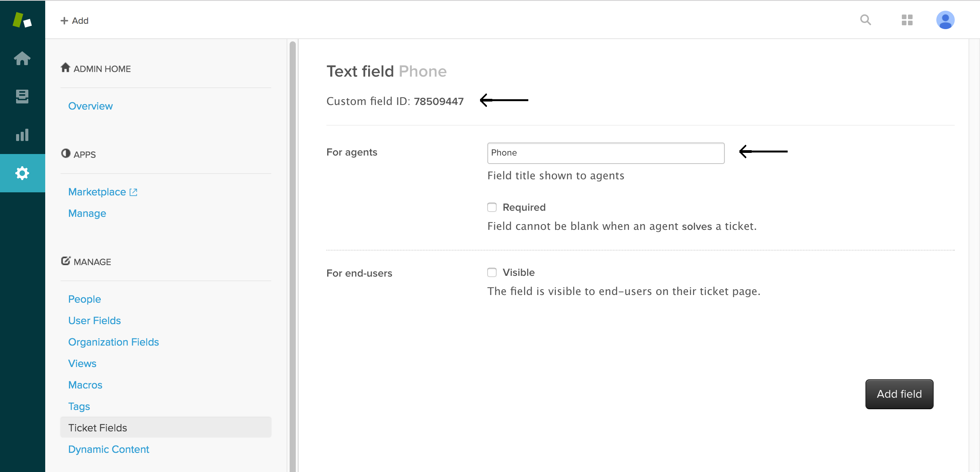Open the Reporting bar chart icon
Image resolution: width=980 pixels, height=472 pixels.
[22, 135]
